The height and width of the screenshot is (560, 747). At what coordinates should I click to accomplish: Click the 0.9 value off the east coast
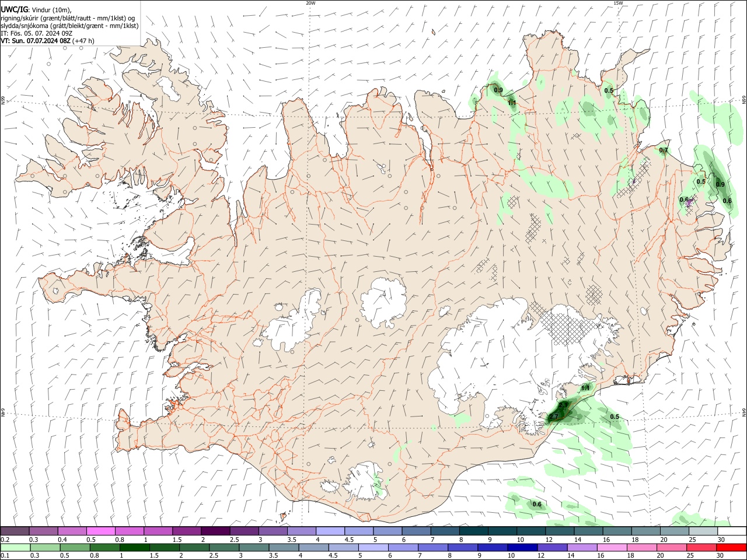click(x=720, y=184)
